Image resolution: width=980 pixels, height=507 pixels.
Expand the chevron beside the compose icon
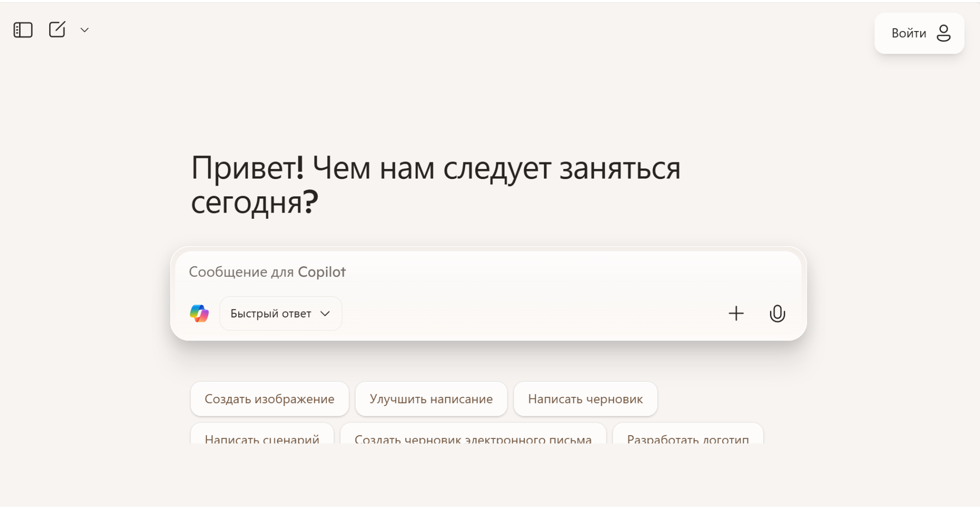tap(85, 30)
